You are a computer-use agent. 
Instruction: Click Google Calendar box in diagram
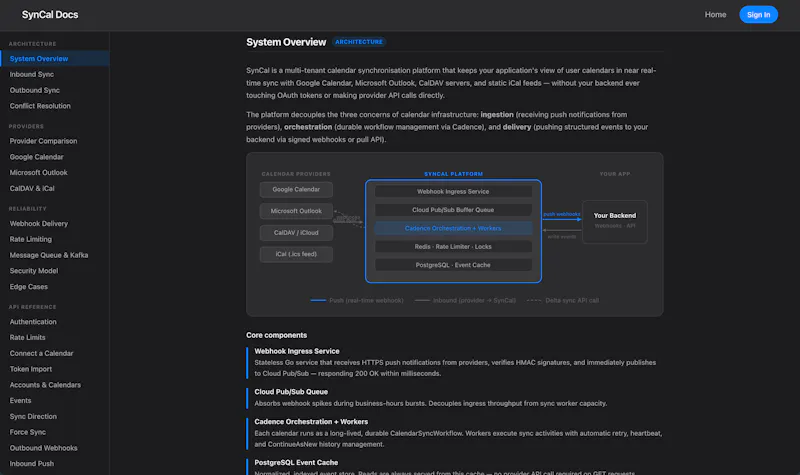296,190
